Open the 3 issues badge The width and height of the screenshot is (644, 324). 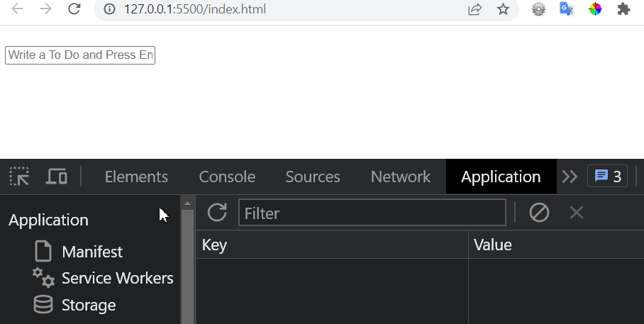point(607,177)
